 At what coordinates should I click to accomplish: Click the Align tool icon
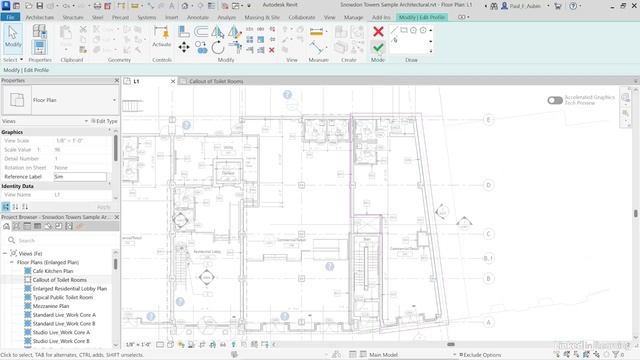point(184,31)
